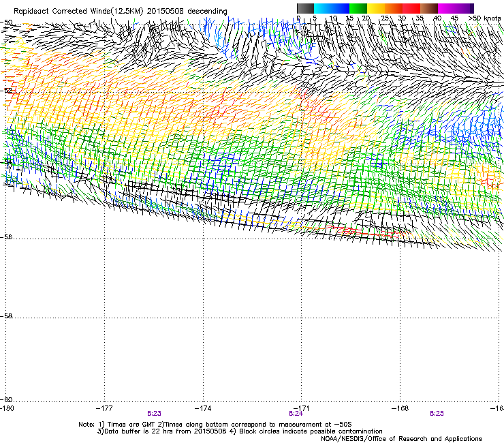Click the title text Rapidscat Corrected Winds
The width and height of the screenshot is (504, 443).
click(x=63, y=12)
